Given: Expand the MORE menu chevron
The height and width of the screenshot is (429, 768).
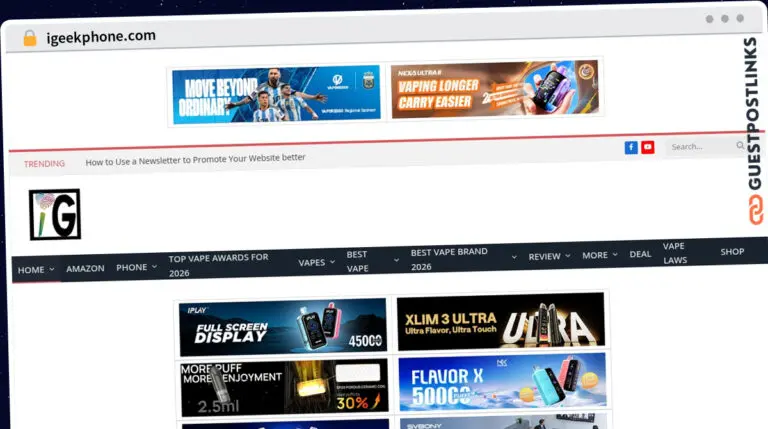Looking at the screenshot, I should pos(615,255).
